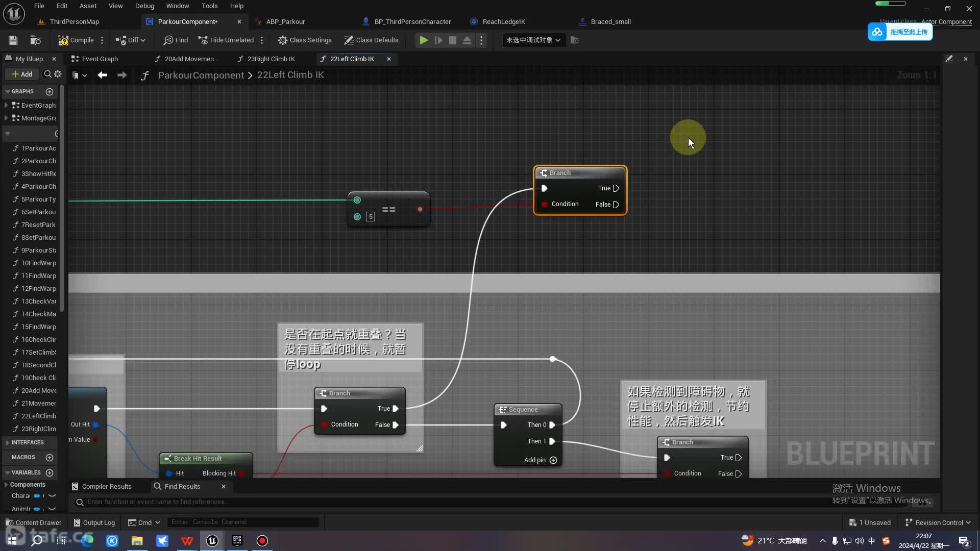Open the Compiler Results tab
The image size is (980, 551).
[x=102, y=487]
